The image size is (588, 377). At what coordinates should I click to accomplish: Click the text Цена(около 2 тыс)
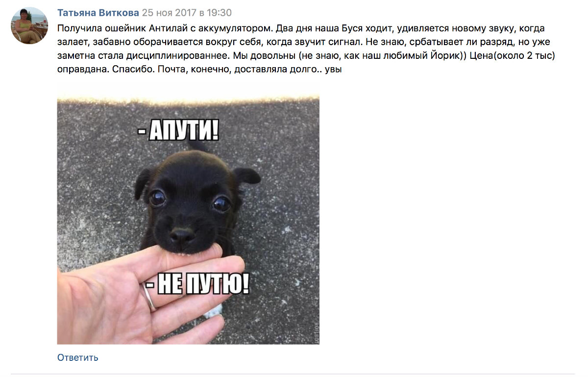[x=512, y=55]
